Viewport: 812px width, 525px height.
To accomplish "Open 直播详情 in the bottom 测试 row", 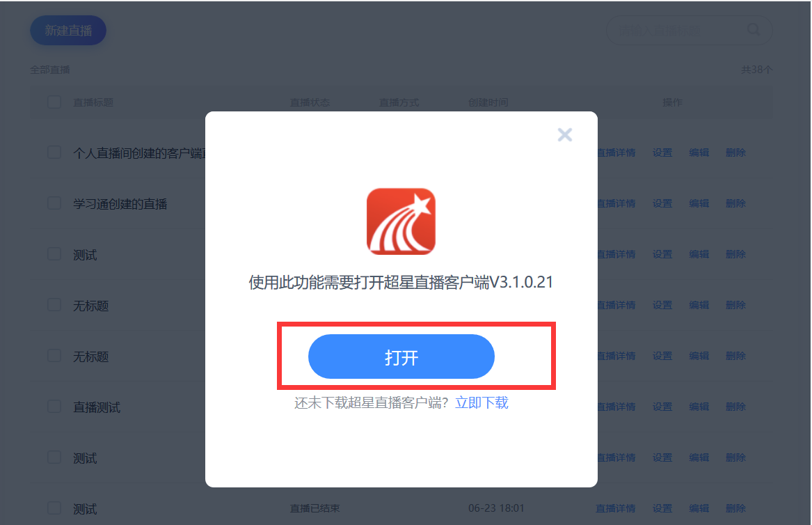I will pos(616,508).
